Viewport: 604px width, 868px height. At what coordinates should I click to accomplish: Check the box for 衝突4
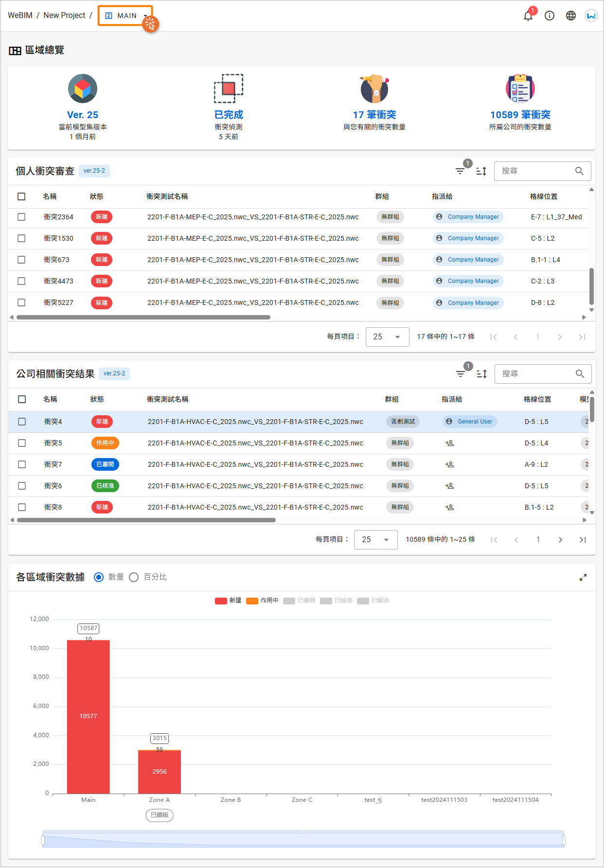pos(22,422)
